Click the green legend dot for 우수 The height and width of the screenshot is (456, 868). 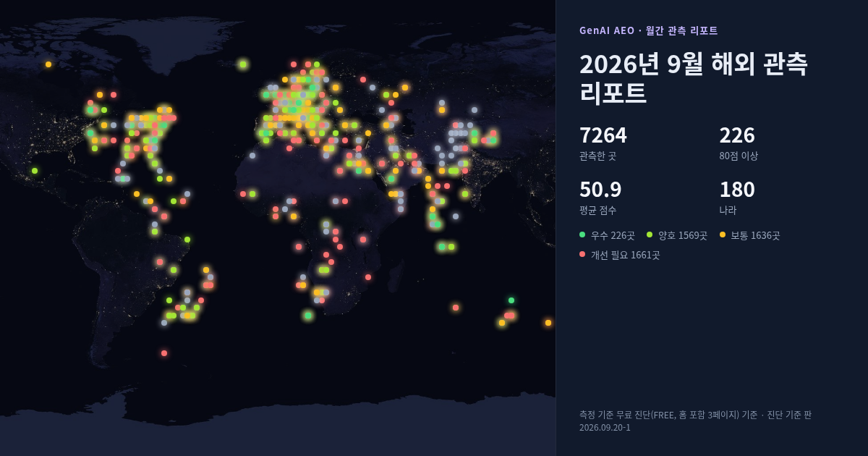coord(582,235)
